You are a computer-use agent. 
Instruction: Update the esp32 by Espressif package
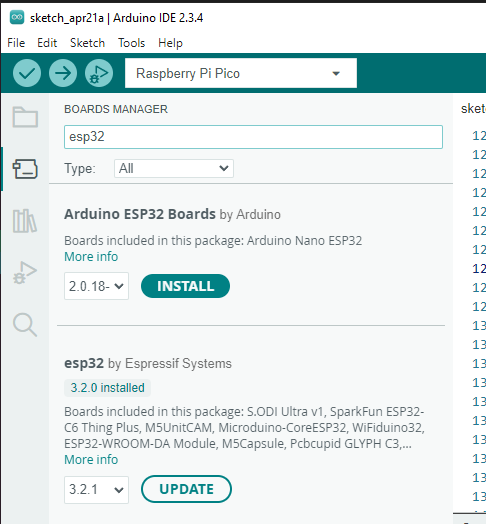[x=186, y=489]
